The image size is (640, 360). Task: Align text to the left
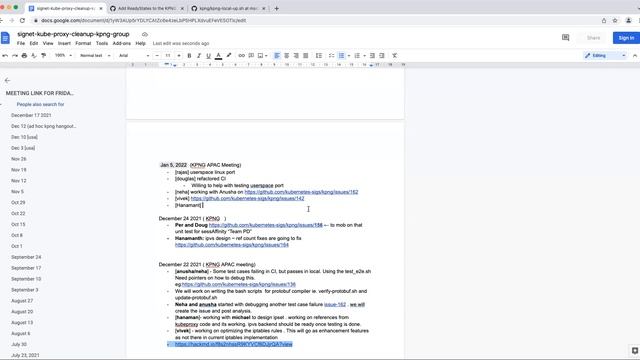tap(277, 56)
